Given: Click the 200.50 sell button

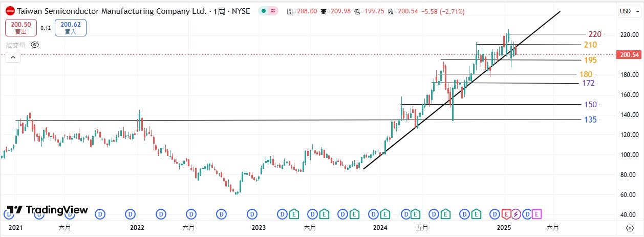Looking at the screenshot, I should click(x=20, y=28).
